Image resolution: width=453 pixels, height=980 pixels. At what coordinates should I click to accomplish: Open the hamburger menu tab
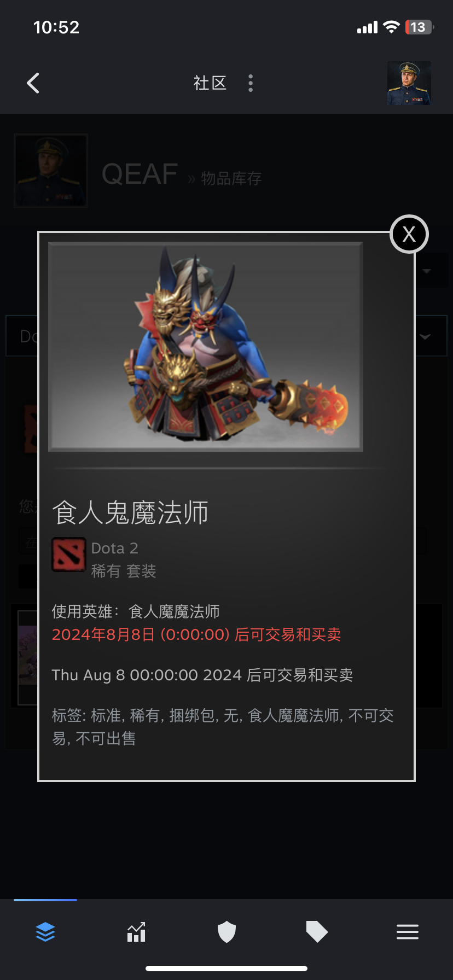pyautogui.click(x=408, y=932)
